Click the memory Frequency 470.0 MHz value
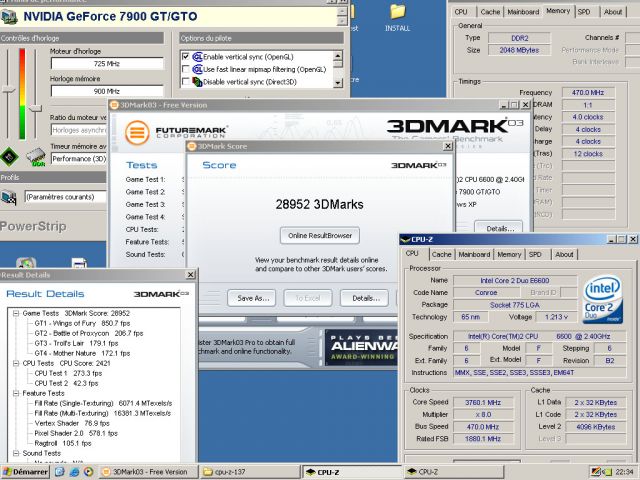 point(588,93)
